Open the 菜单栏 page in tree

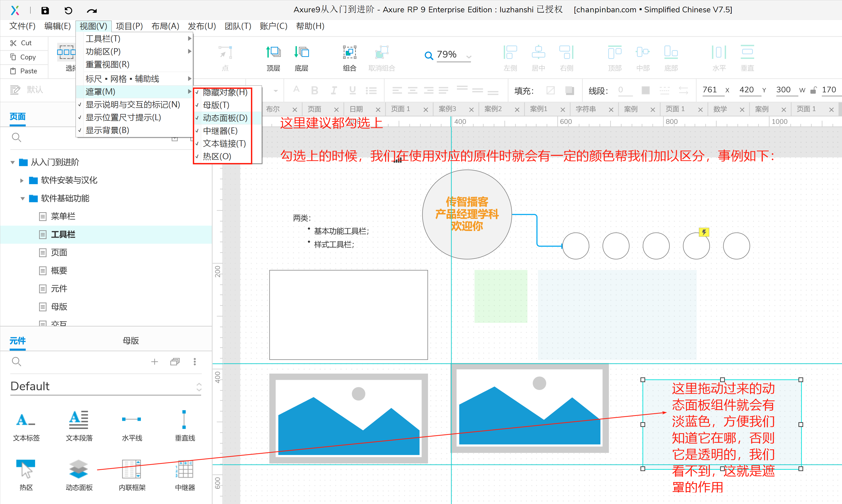pos(63,216)
